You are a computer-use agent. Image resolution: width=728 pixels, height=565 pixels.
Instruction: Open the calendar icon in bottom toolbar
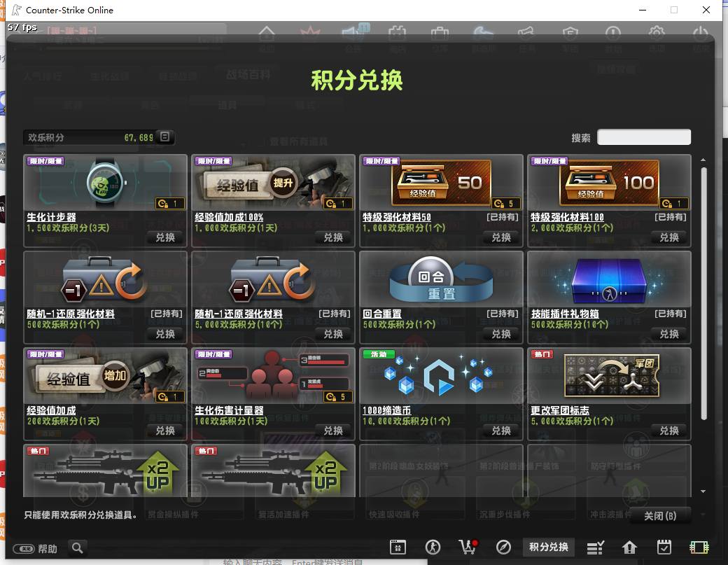point(398,547)
